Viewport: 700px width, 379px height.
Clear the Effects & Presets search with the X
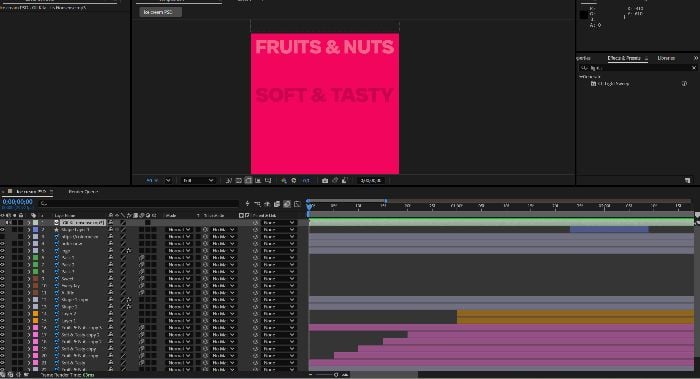click(694, 68)
